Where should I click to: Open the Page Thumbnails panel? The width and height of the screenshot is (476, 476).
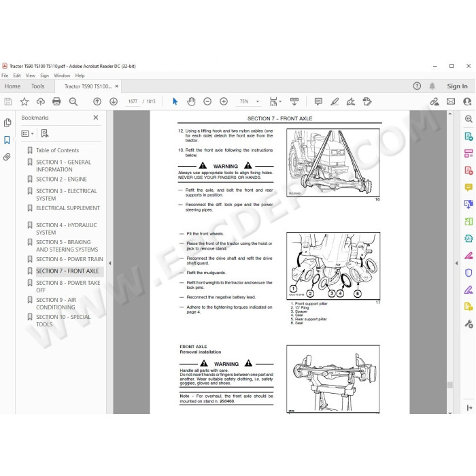pos(7,122)
